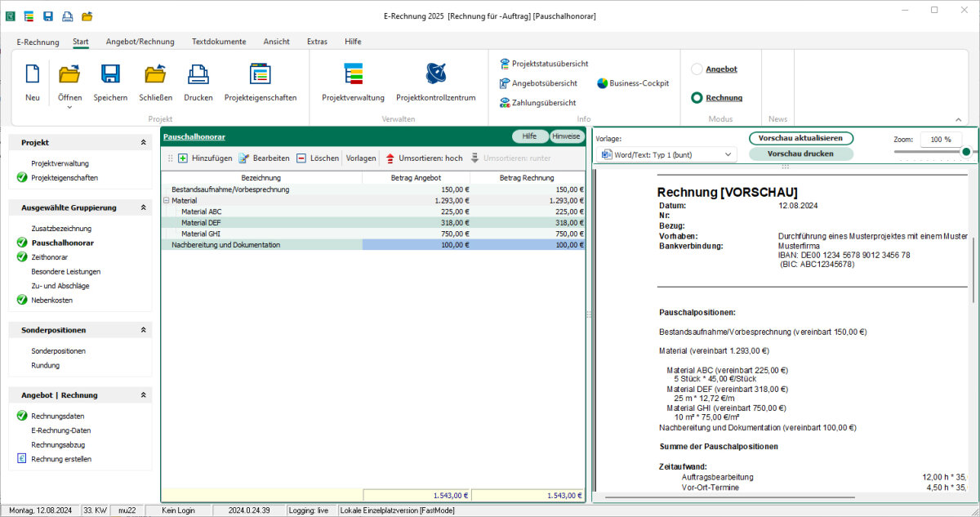The width and height of the screenshot is (980, 517).
Task: Select the Angebot mode radio button
Action: 697,70
